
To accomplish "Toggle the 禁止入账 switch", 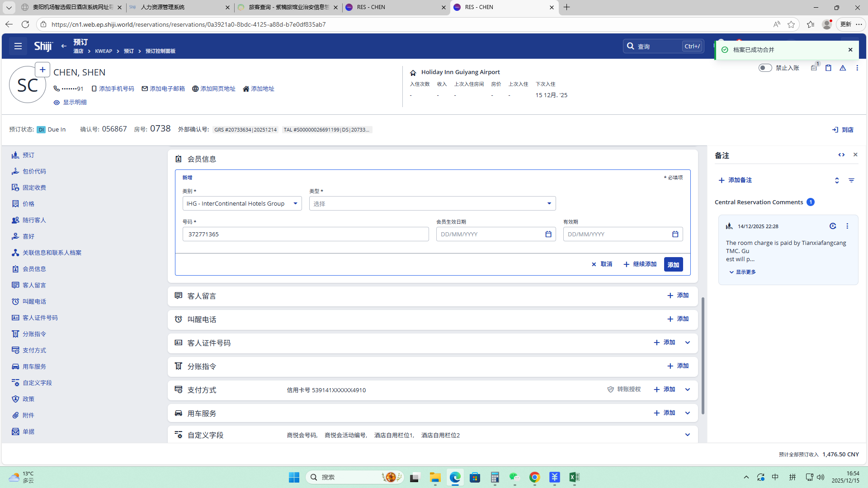I will [765, 68].
